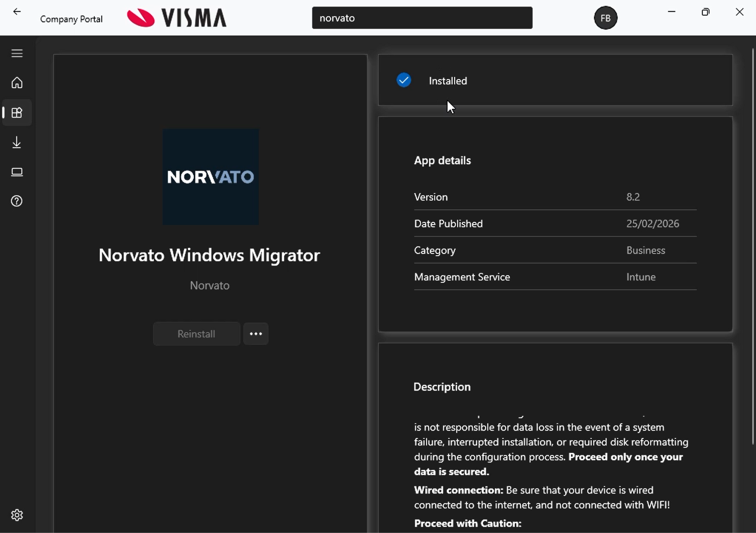Click the Norvato publisher name
The width and height of the screenshot is (756, 533).
tap(210, 285)
